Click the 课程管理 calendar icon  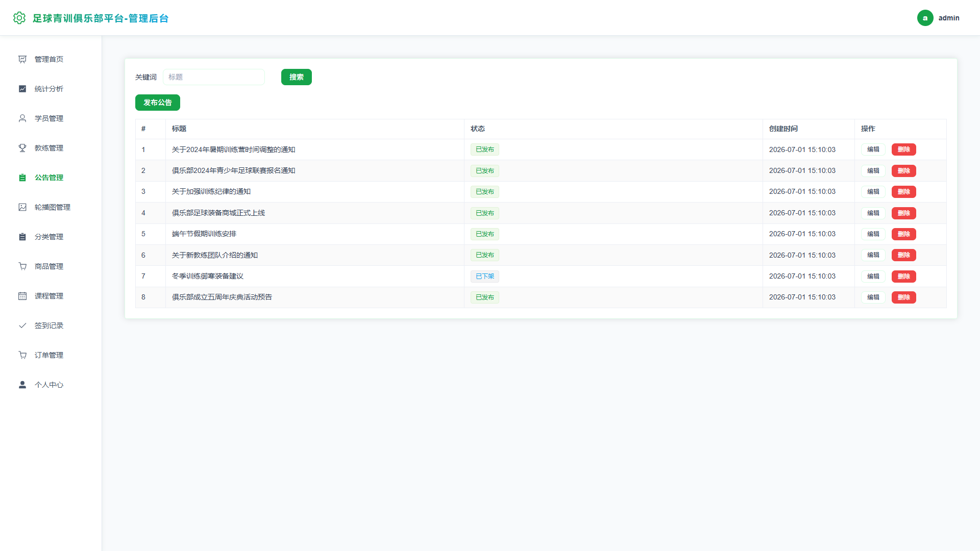[x=22, y=296]
